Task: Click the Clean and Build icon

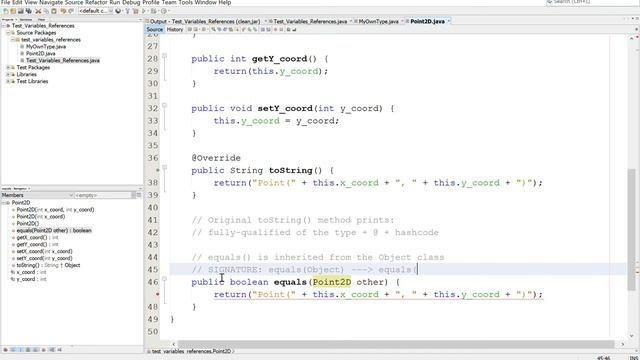Action: (136, 11)
